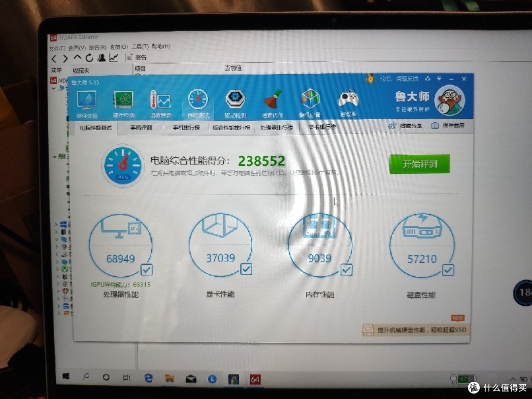Expand the blue database-icon node in AIDA64 tree

(58, 306)
